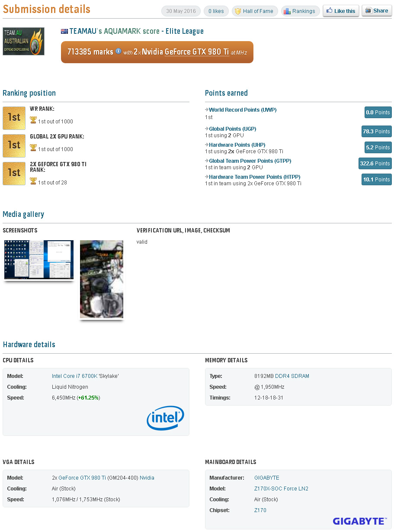Image resolution: width=394 pixels, height=532 pixels.
Task: Click the trophy icon under Global 2x GPU rank
Action: pos(33,148)
